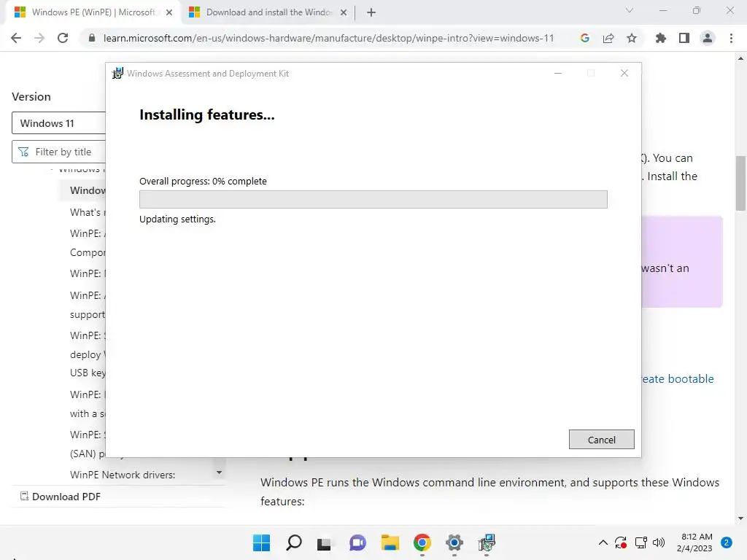Minimize the Windows Assessment and Deployment Kit dialog
Screen dimensions: 747x560
558,74
